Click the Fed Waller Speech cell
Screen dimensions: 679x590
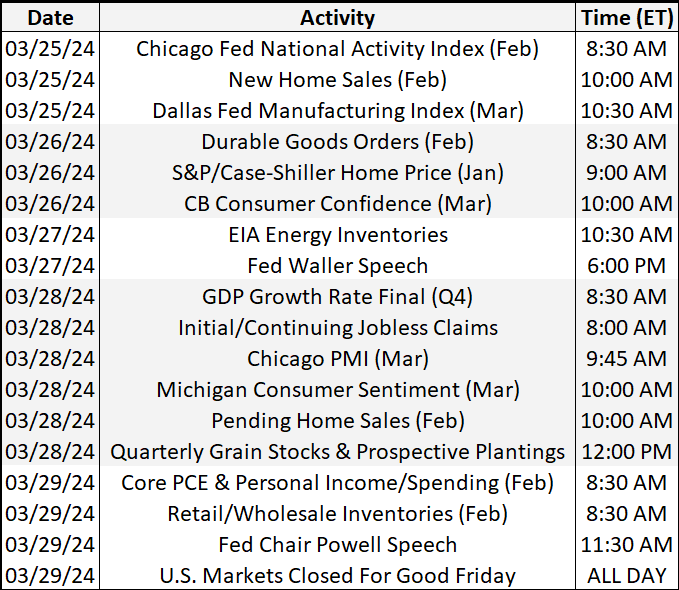(x=337, y=266)
